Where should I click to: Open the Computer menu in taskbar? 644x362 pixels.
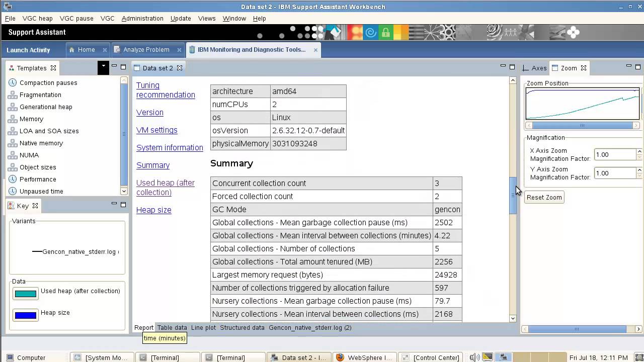[x=26, y=357]
